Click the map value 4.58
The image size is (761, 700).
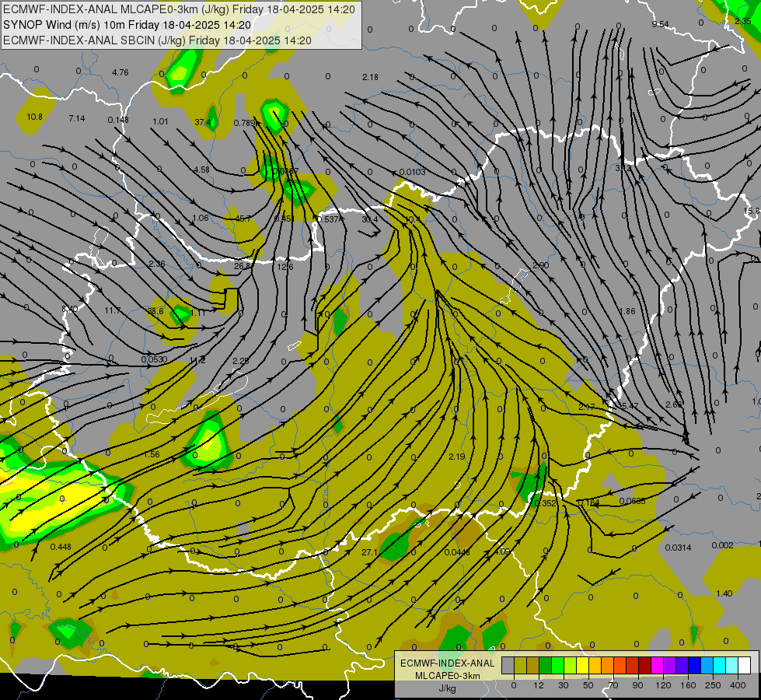click(201, 170)
